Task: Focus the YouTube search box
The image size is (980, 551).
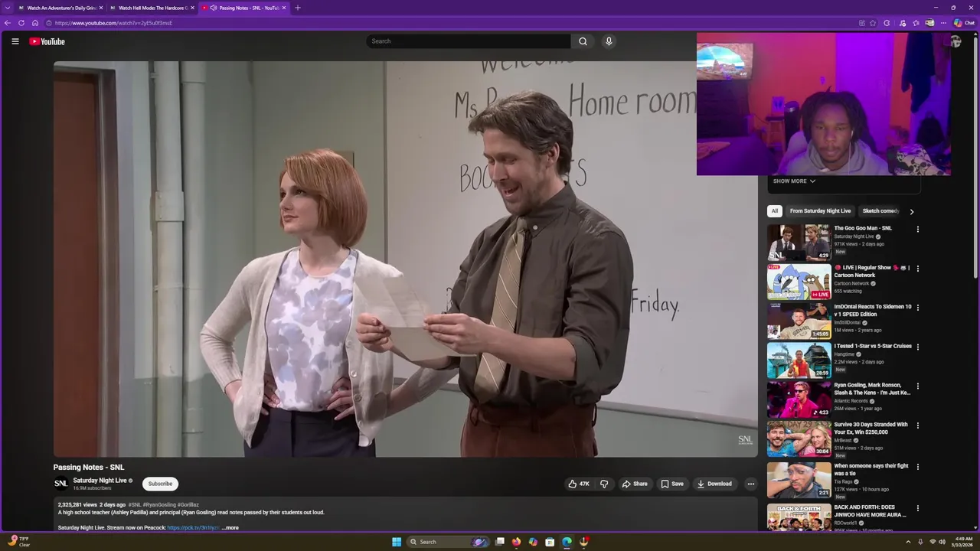Action: [x=469, y=41]
